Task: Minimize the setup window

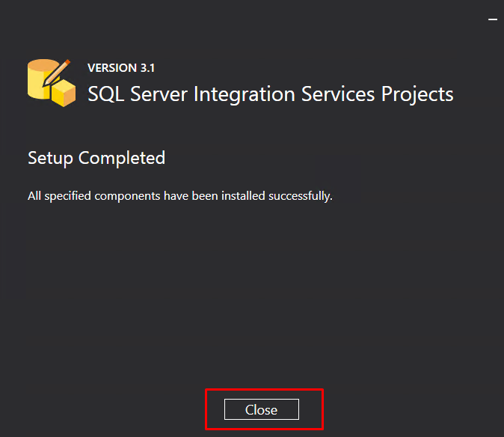Action: [x=493, y=17]
